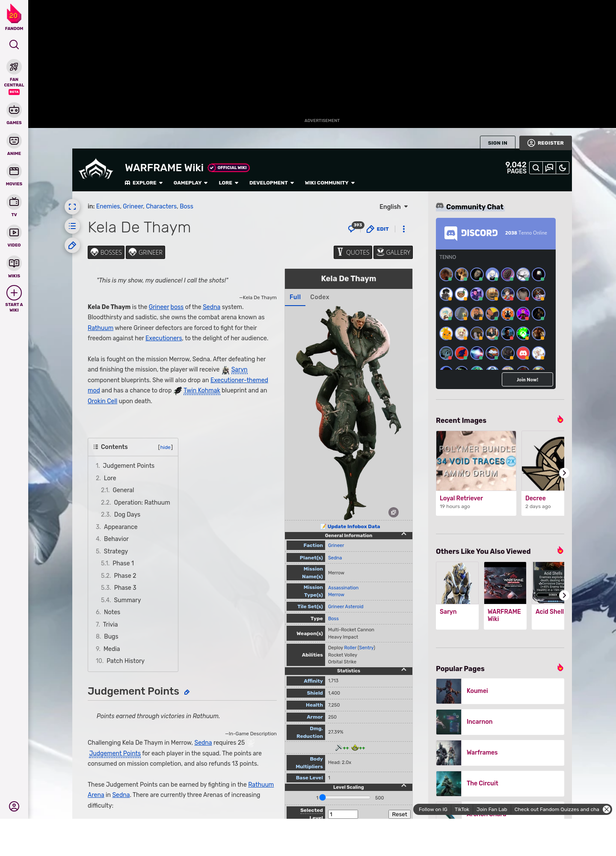Hide the Contents table
616x856 pixels.
click(166, 447)
